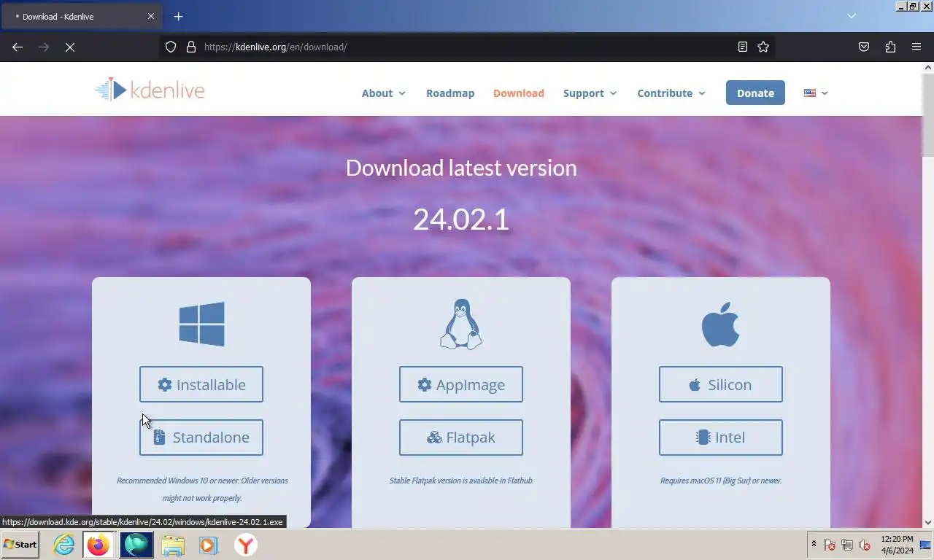Screen dimensions: 934x560
Task: Click the network tray icon
Action: coord(847,545)
